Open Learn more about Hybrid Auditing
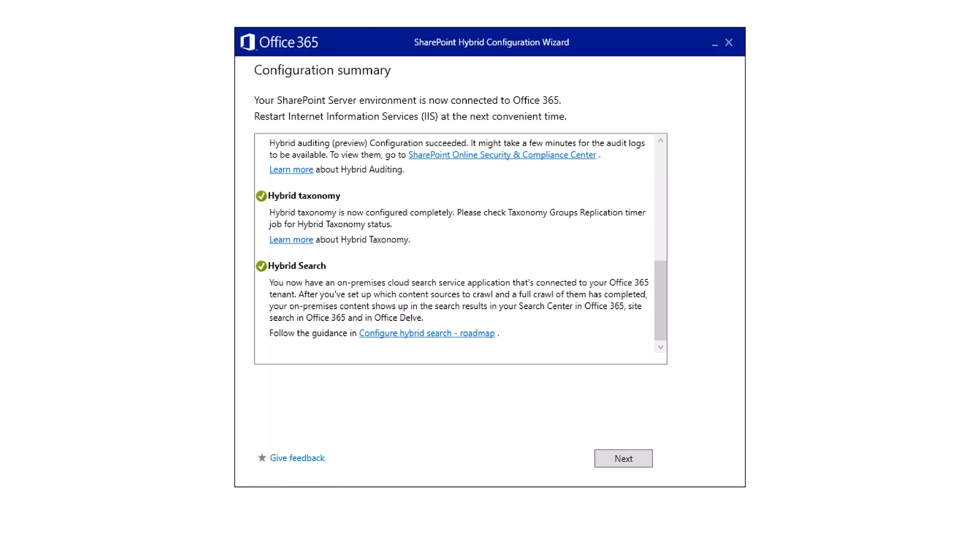 click(291, 169)
